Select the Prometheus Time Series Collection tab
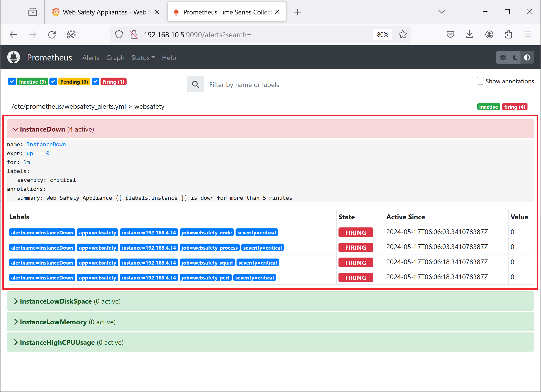Image resolution: width=541 pixels, height=392 pixels. tap(227, 12)
